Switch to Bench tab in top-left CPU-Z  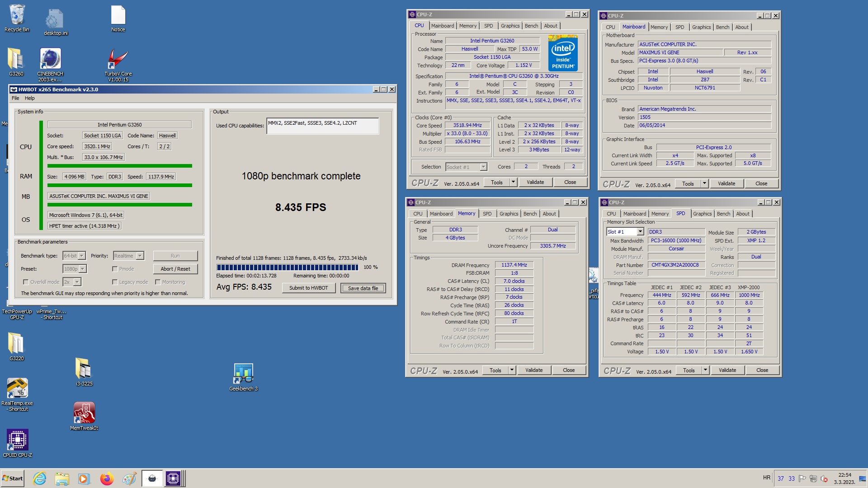(x=531, y=26)
